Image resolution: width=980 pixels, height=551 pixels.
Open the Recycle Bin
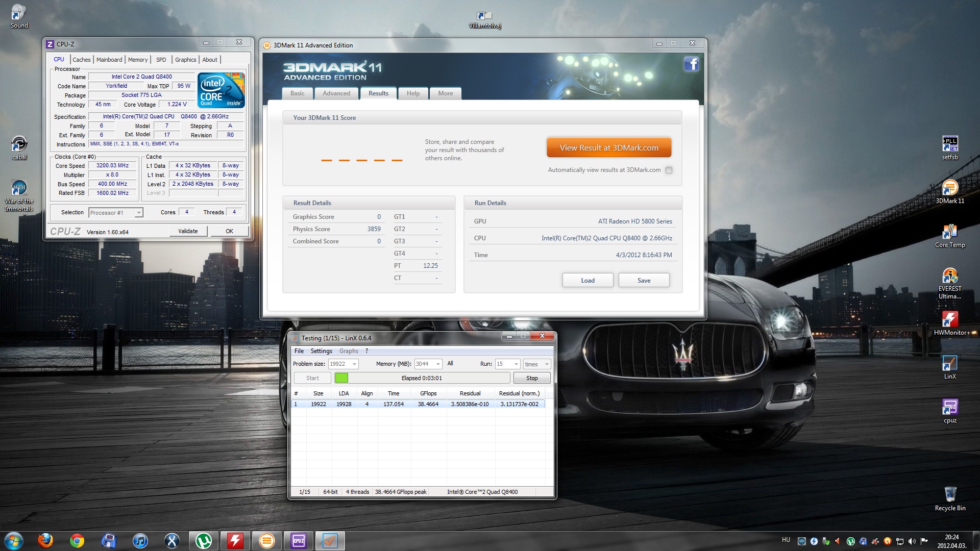[x=949, y=498]
